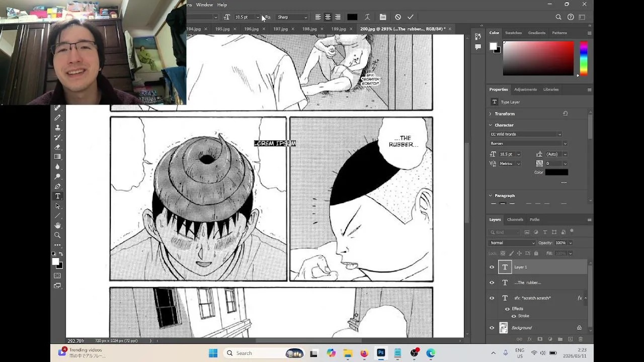Add layer style fx icon at panel bottom
This screenshot has height=362, width=644.
529,339
